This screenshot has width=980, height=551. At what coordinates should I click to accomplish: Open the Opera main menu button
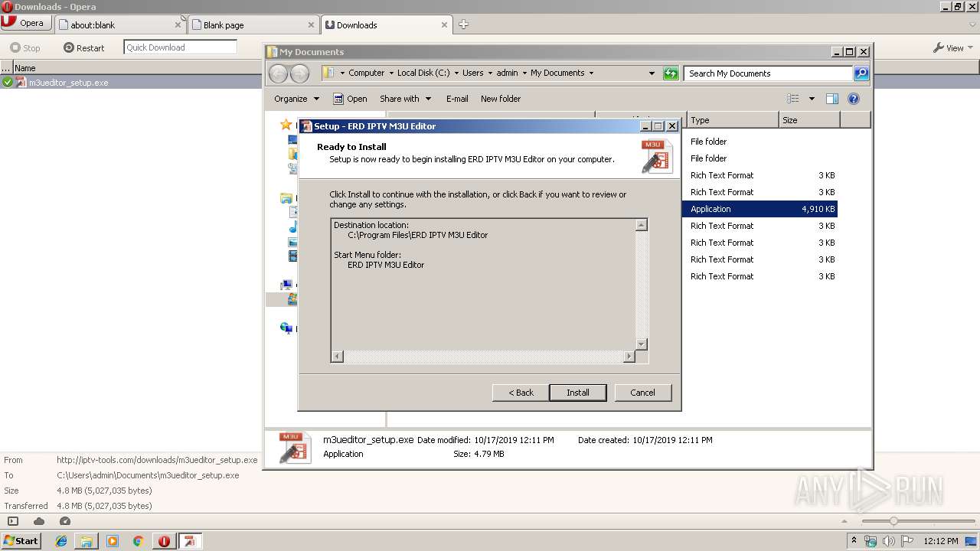pyautogui.click(x=26, y=23)
